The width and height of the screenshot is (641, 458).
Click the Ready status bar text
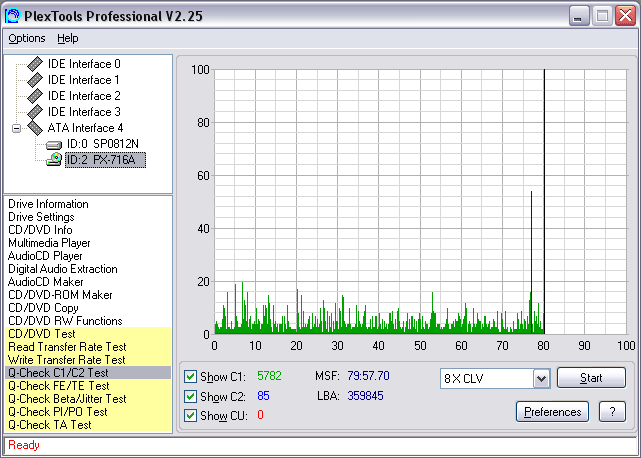(24, 445)
